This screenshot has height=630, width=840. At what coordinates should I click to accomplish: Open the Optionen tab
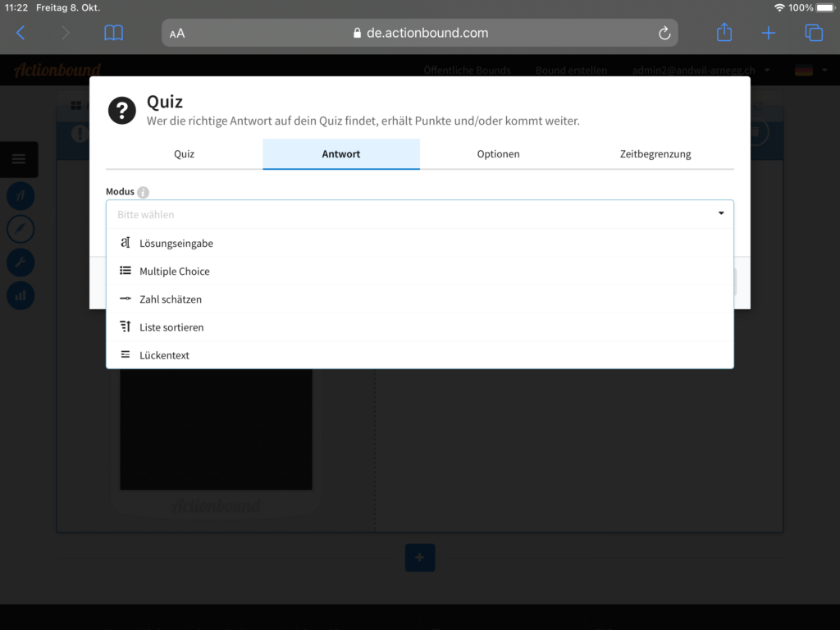498,154
